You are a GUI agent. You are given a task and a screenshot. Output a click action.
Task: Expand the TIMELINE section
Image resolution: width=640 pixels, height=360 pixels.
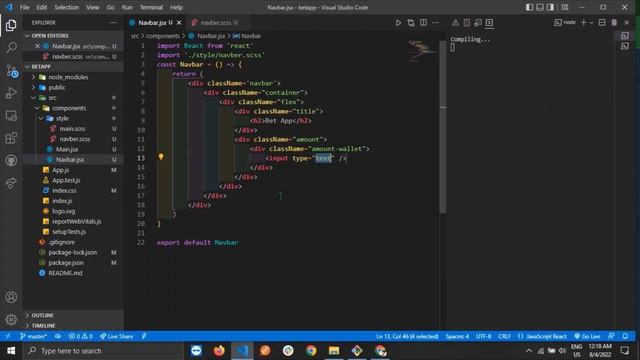73,325
